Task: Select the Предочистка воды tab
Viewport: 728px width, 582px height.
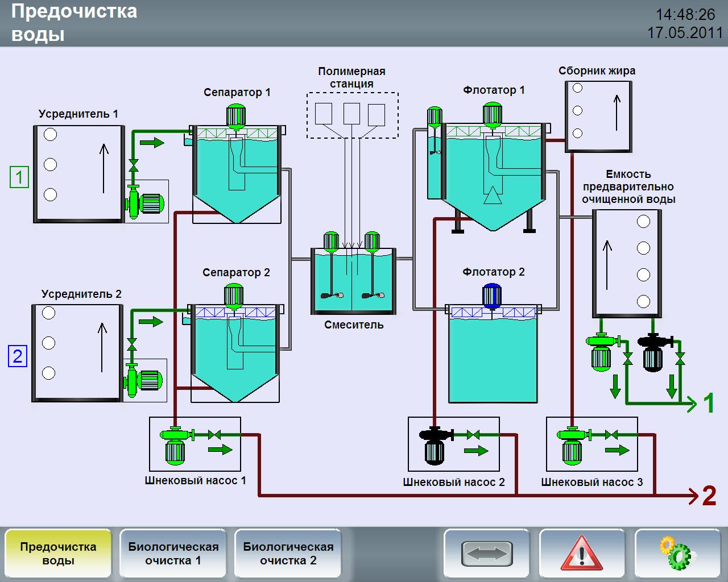Action: coord(58,553)
